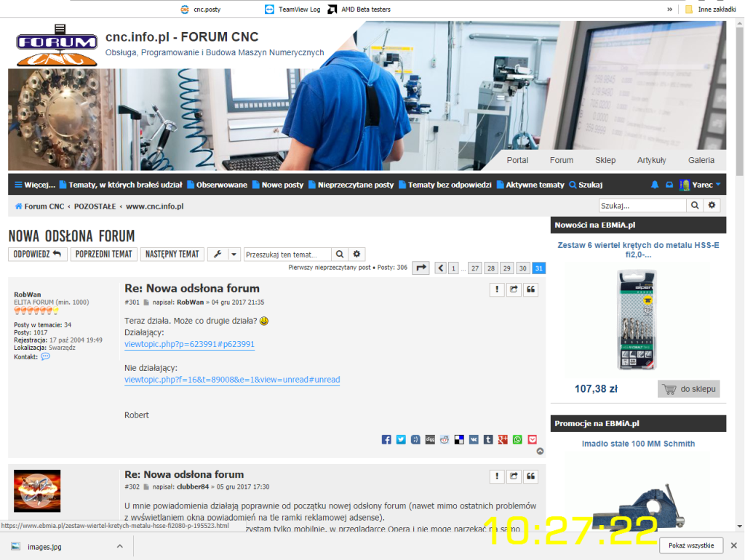Open the cnc.posty bookmark
This screenshot has height=560, width=745.
tap(201, 9)
